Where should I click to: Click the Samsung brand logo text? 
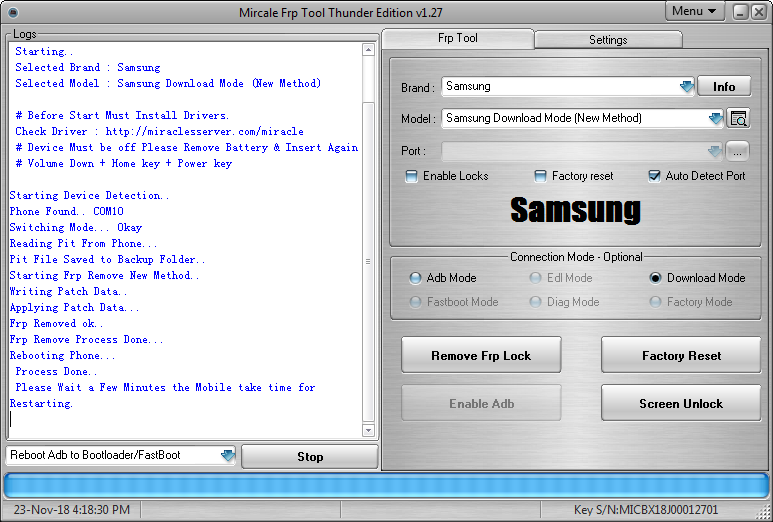pyautogui.click(x=575, y=210)
